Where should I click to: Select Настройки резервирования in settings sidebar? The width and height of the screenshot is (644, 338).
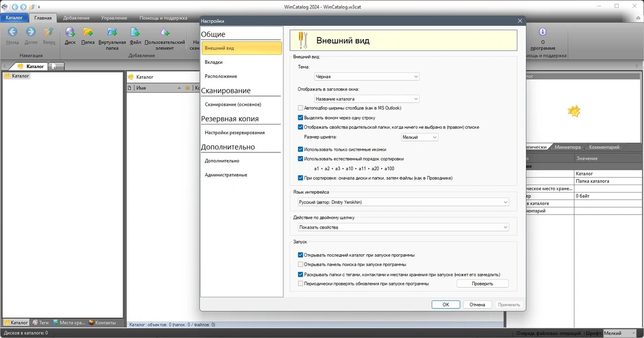tap(241, 133)
